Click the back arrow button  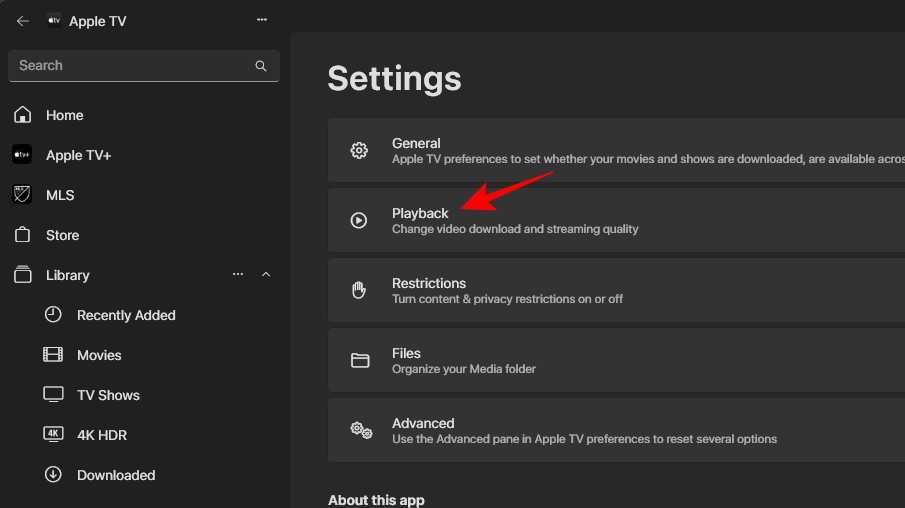23,21
